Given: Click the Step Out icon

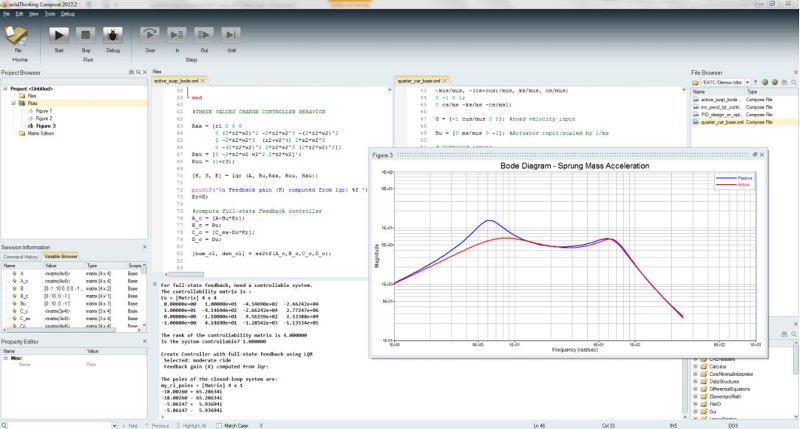Looking at the screenshot, I should tap(204, 33).
